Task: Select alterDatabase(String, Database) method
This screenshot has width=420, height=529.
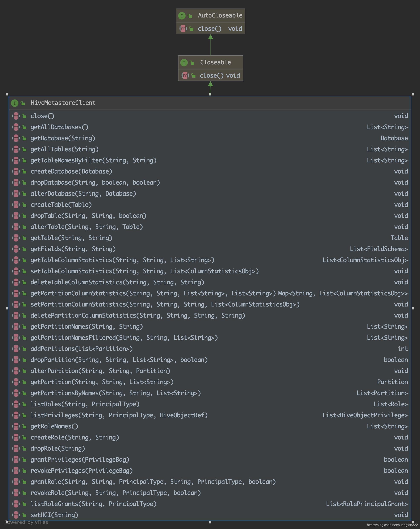Action: [x=83, y=194]
